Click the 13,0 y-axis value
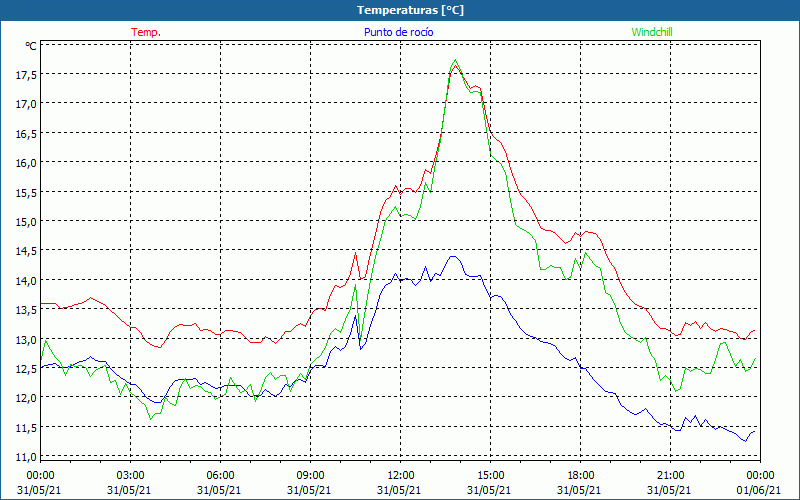Screen dimensions: 800x500 [27, 340]
